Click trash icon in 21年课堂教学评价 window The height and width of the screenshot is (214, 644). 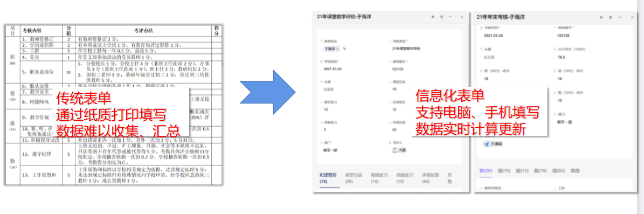click(x=441, y=17)
